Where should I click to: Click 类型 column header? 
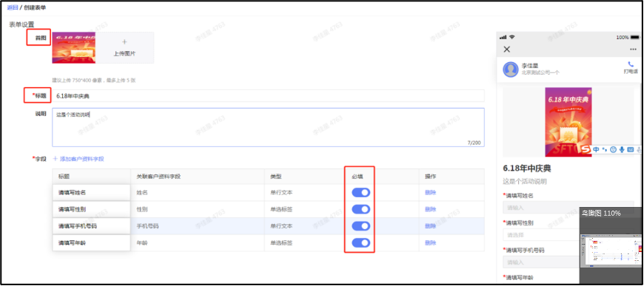click(x=275, y=177)
